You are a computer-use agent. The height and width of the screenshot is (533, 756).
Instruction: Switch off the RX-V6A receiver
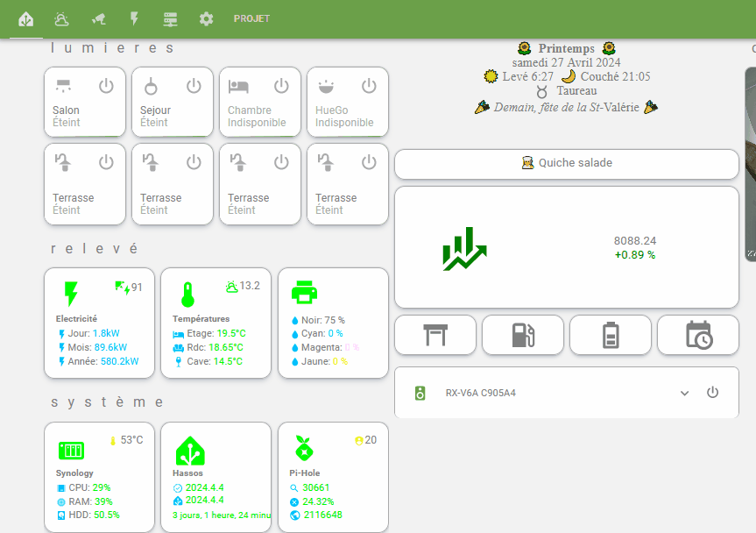[712, 393]
